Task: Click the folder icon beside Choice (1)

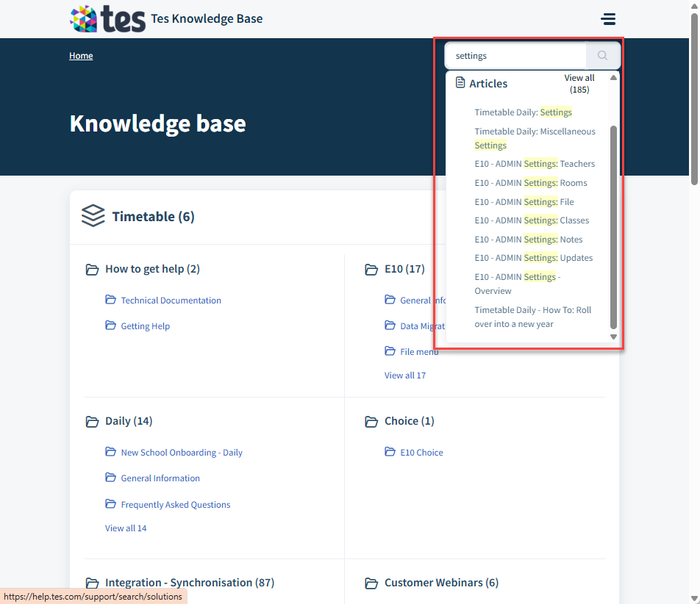Action: tap(371, 422)
